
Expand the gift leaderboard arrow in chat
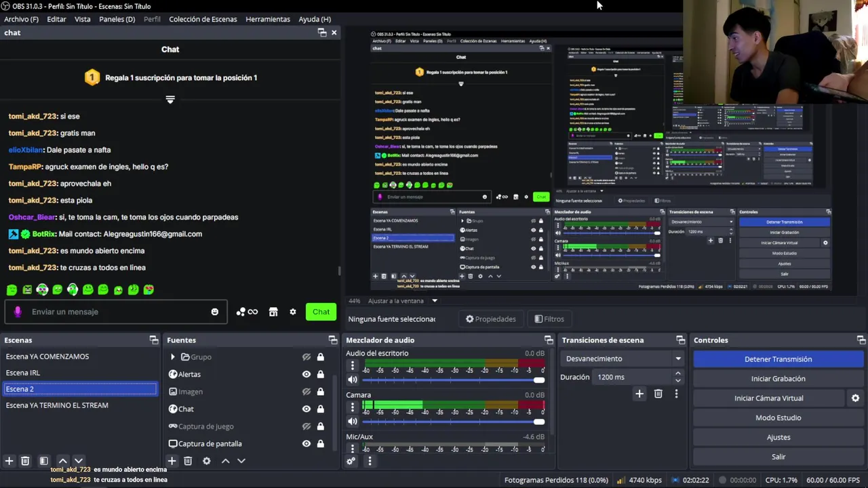pos(170,100)
